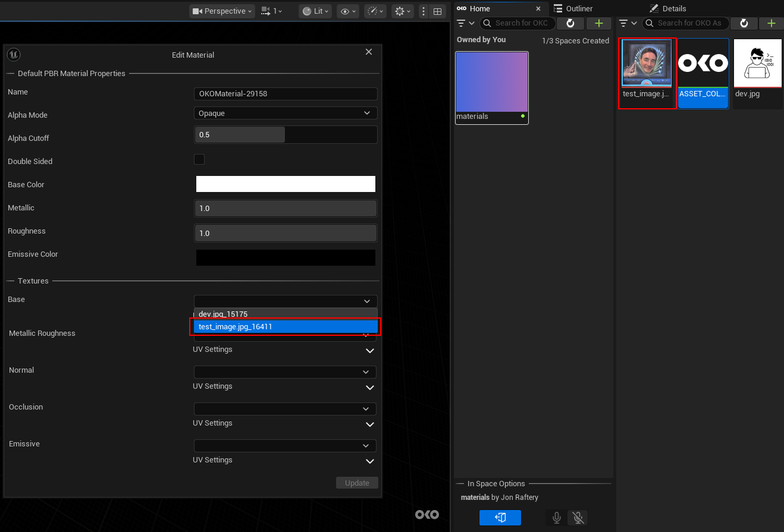The height and width of the screenshot is (532, 784).
Task: Click the viewport layout grid icon
Action: point(437,11)
